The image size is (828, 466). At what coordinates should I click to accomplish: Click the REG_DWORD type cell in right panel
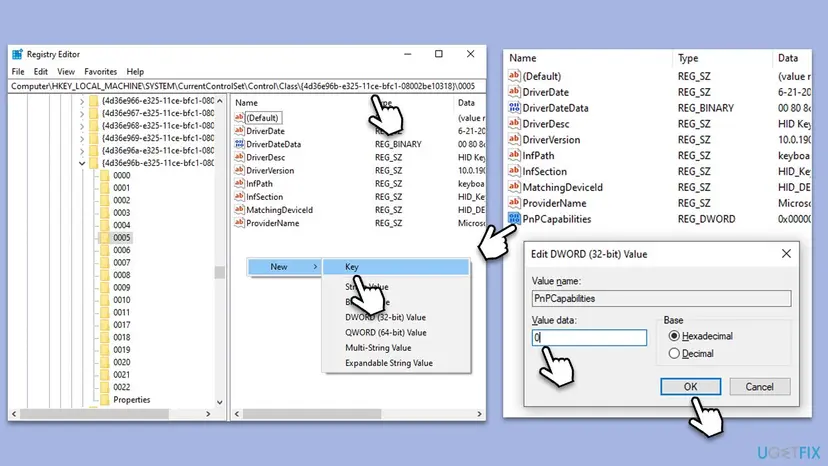click(707, 219)
